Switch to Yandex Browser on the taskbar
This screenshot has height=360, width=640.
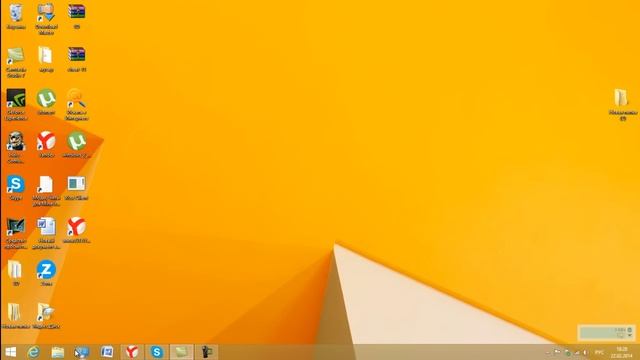coord(132,352)
